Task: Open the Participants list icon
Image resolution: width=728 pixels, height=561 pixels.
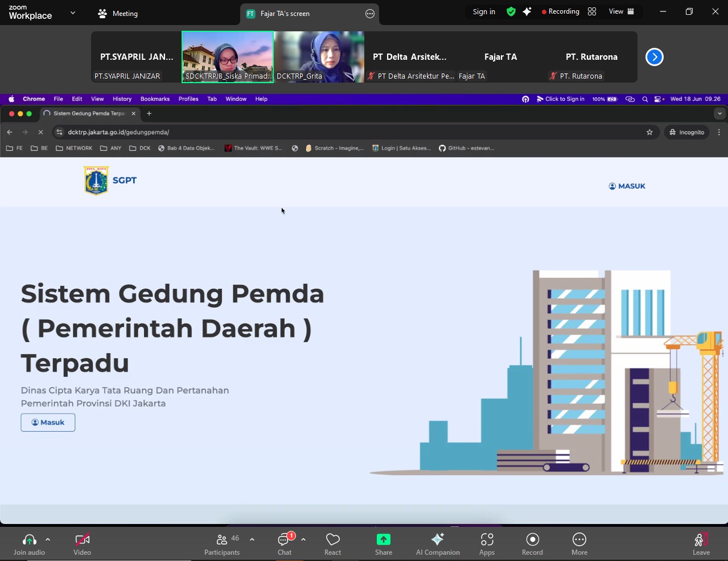Action: (x=221, y=539)
